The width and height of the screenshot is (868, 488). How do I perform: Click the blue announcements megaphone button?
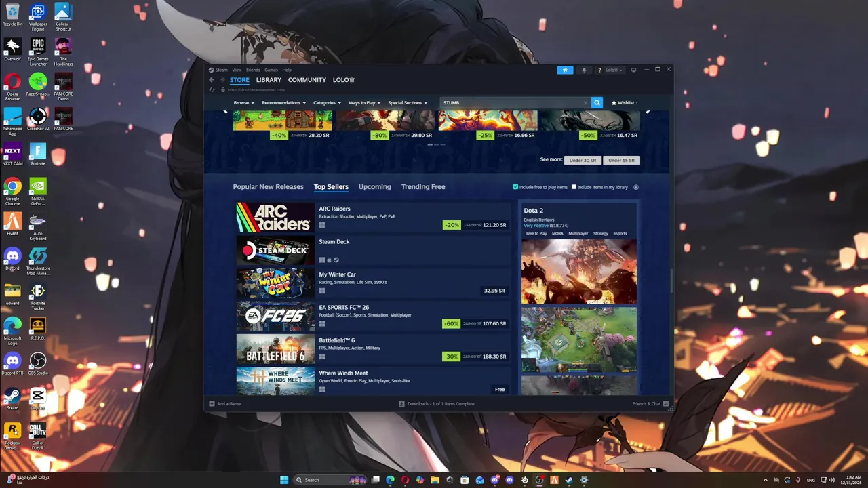click(565, 70)
